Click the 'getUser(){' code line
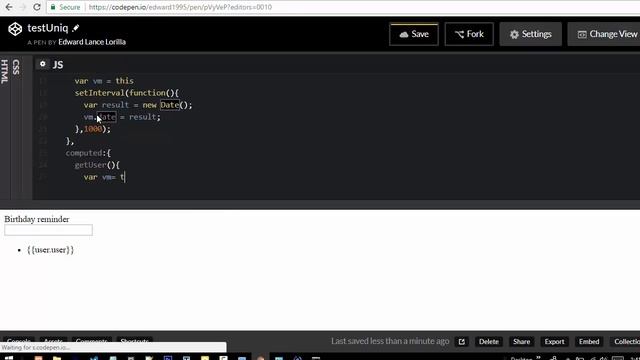This screenshot has width=640, height=360. pyautogui.click(x=97, y=165)
